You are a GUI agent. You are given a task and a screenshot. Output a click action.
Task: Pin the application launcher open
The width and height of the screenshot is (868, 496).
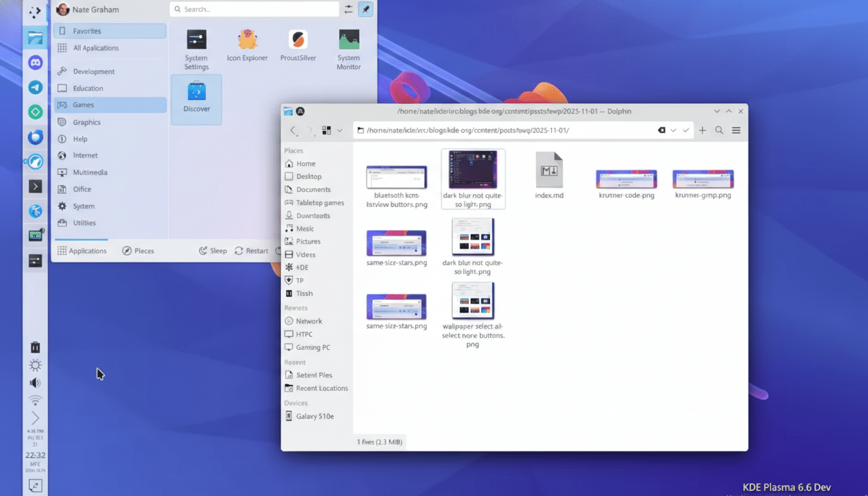[x=366, y=9]
